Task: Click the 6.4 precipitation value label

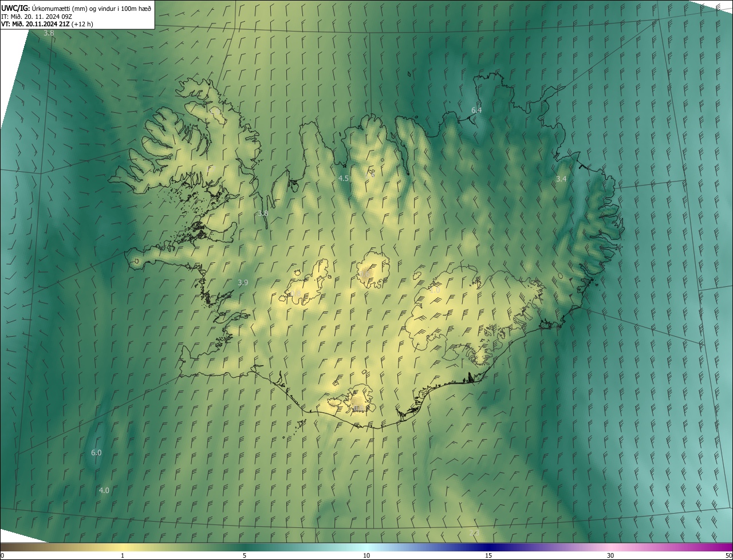Action: pyautogui.click(x=476, y=110)
